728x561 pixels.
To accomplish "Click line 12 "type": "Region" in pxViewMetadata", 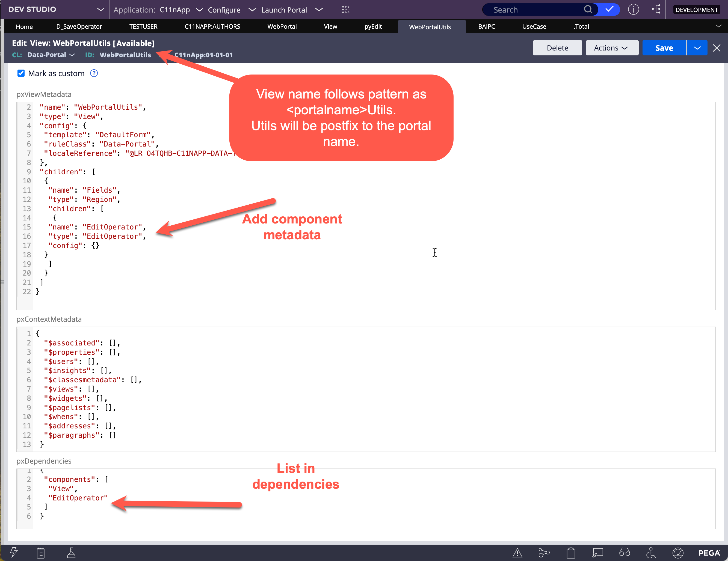I will click(x=84, y=199).
